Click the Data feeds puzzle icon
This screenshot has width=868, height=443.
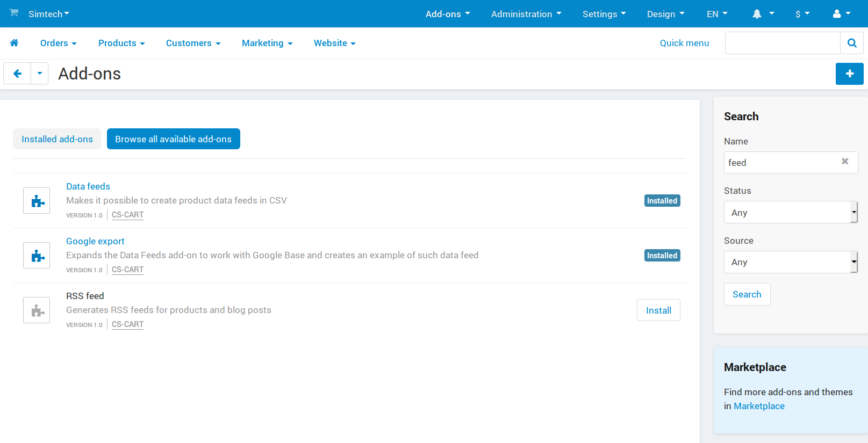point(37,201)
